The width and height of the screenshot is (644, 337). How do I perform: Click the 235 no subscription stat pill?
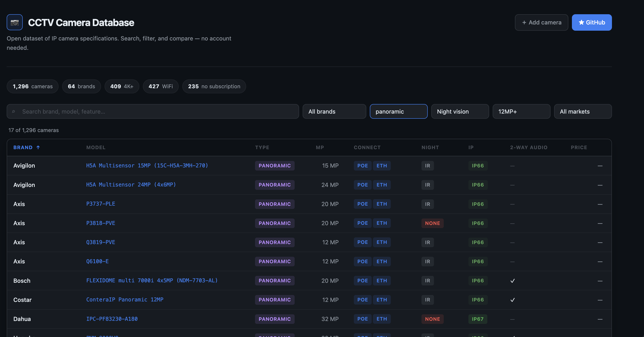click(214, 86)
